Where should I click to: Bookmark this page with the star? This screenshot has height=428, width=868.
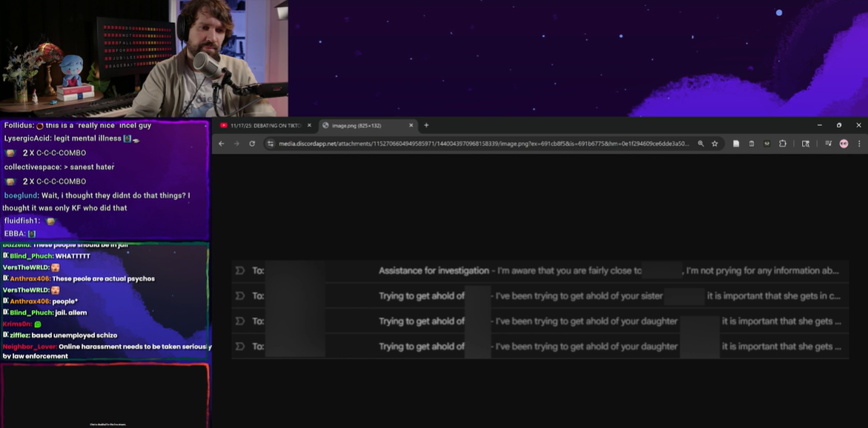click(x=715, y=144)
